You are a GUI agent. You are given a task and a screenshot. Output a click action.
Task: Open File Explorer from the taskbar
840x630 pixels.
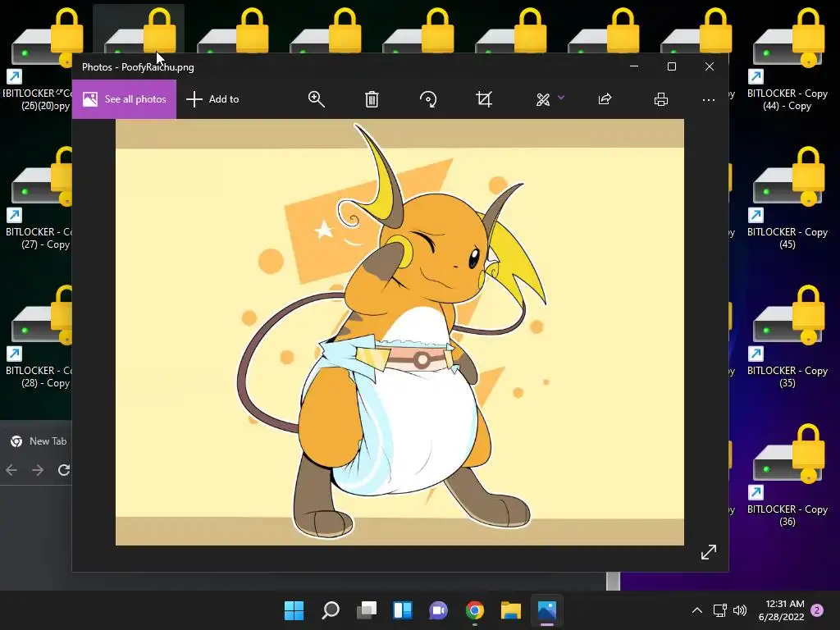tap(510, 610)
